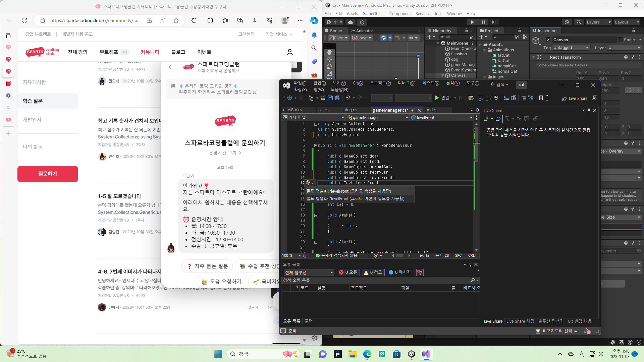644x362 pixels.
Task: Open the Visual Studio taskbar icon
Action: (x=426, y=354)
